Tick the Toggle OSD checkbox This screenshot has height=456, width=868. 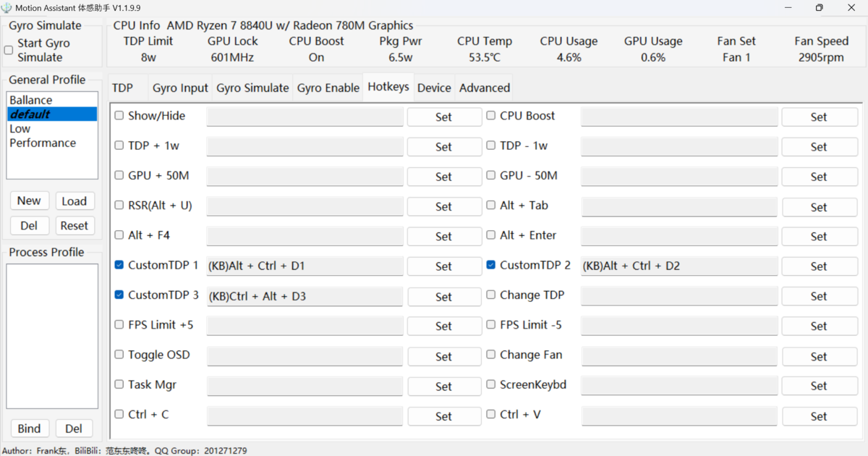click(119, 355)
